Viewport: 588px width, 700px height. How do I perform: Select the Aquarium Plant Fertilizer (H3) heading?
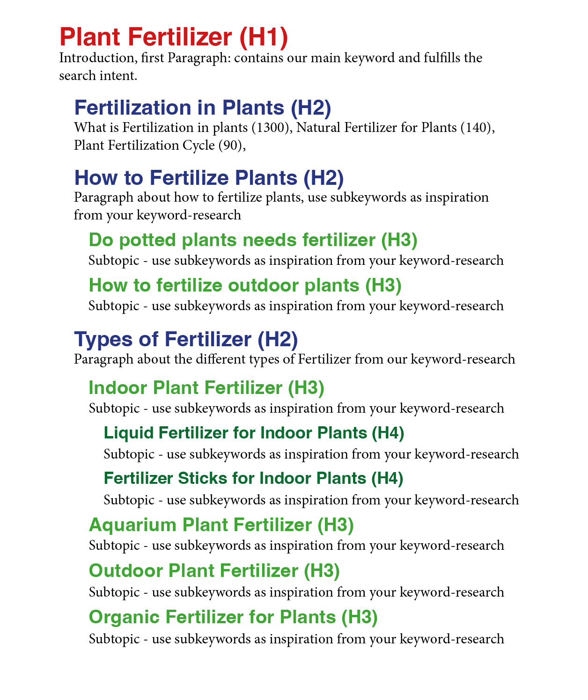pyautogui.click(x=221, y=525)
